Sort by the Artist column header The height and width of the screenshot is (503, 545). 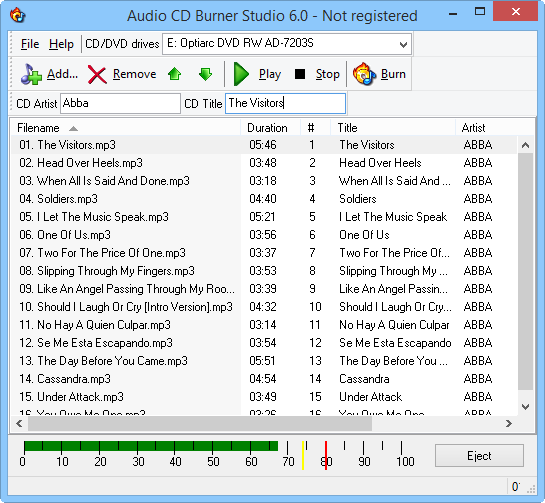495,128
